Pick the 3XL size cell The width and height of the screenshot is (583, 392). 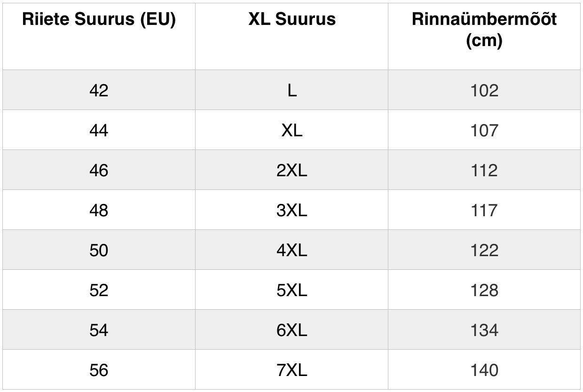tap(292, 210)
